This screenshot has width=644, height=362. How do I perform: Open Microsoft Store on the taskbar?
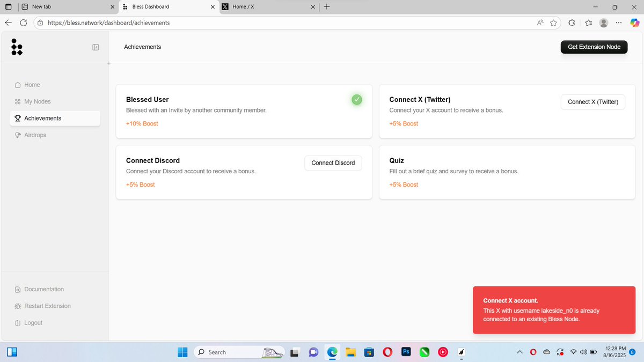[369, 352]
